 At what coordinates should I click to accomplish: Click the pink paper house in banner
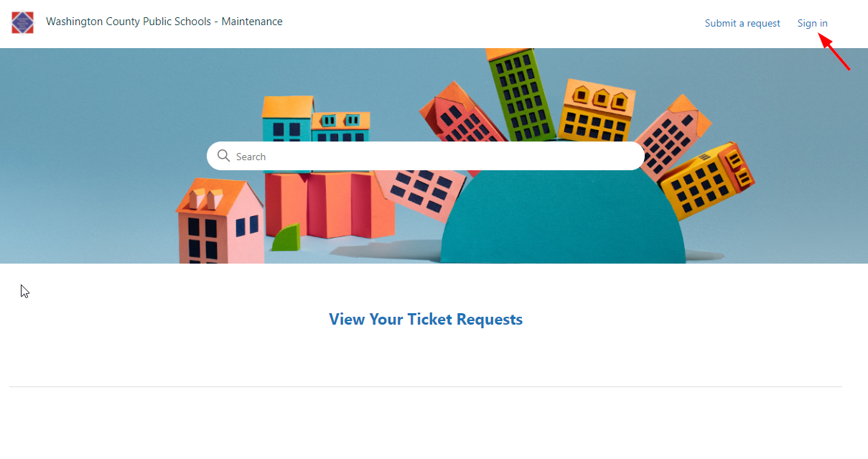[x=220, y=221]
